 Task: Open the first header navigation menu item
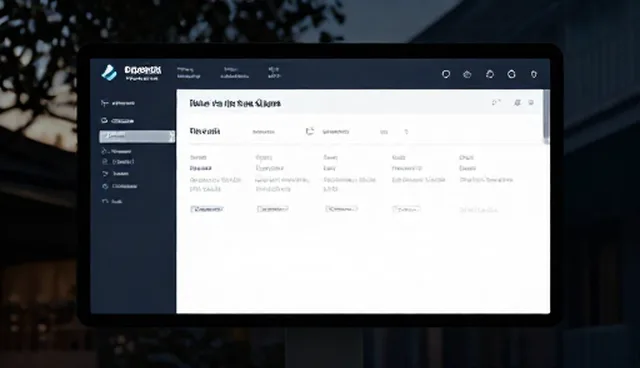point(188,73)
